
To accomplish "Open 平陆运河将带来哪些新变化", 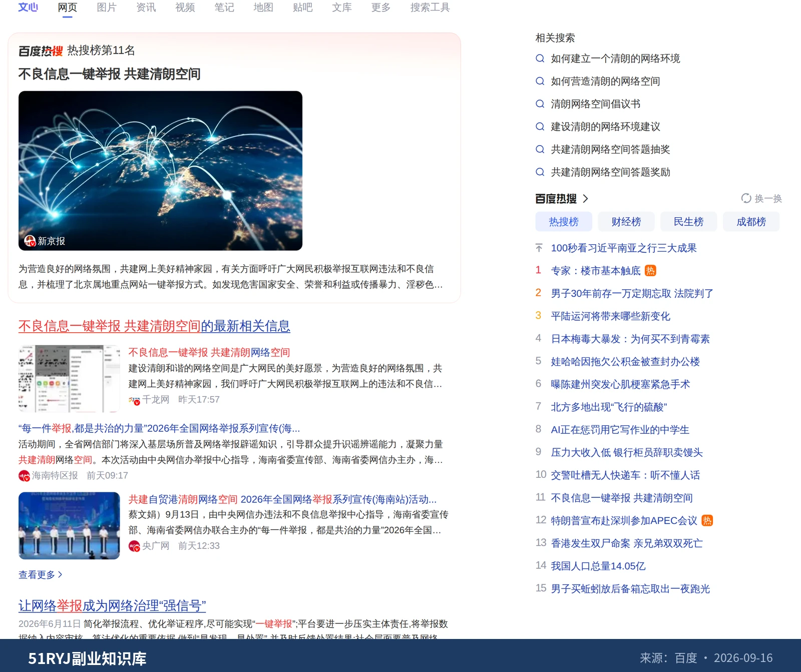I will (610, 316).
